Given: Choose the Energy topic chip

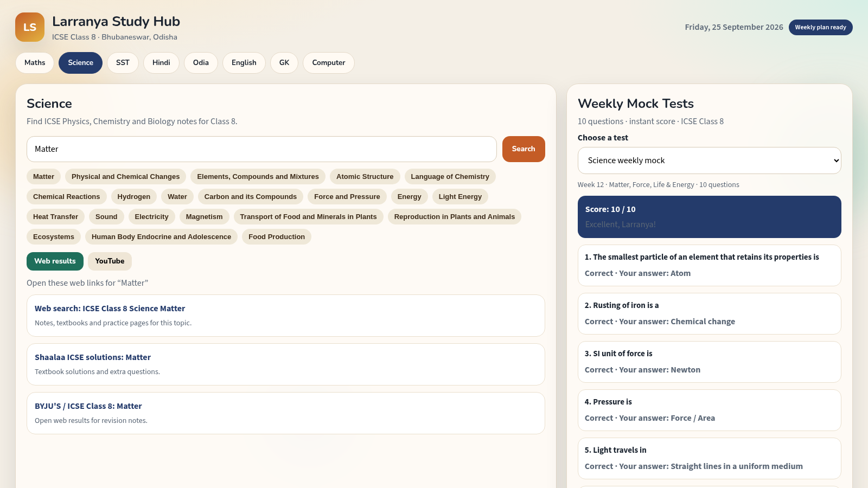Looking at the screenshot, I should pos(409,197).
